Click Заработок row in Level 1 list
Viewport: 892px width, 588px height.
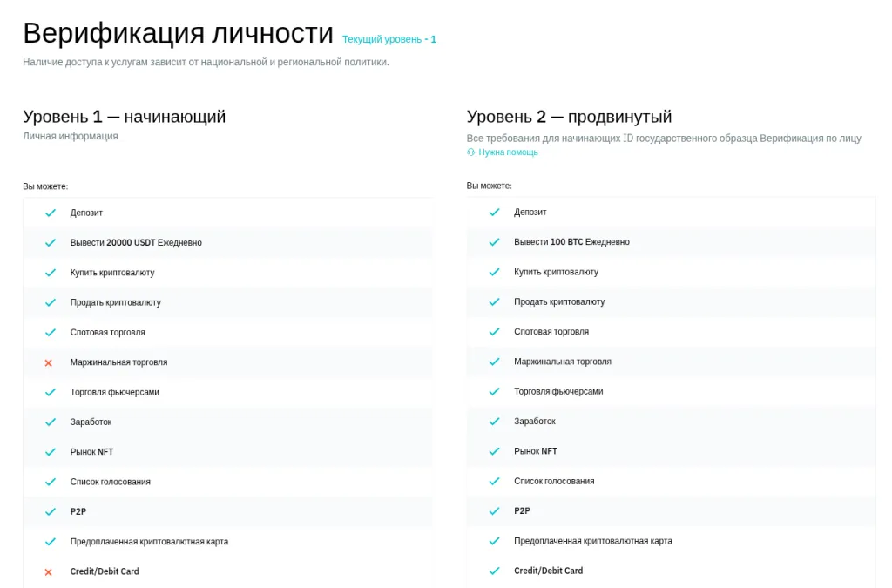click(x=91, y=422)
